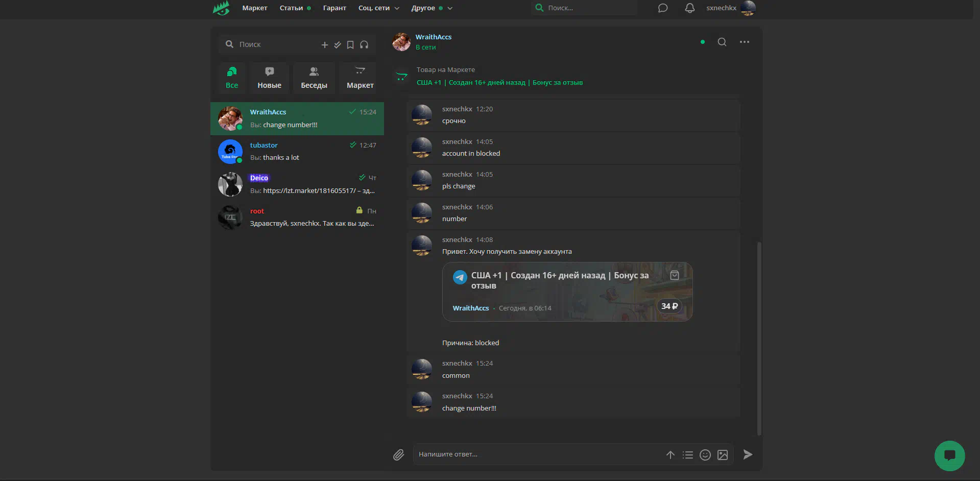This screenshot has width=980, height=481.
Task: Open the tubastor conversation
Action: click(x=297, y=152)
